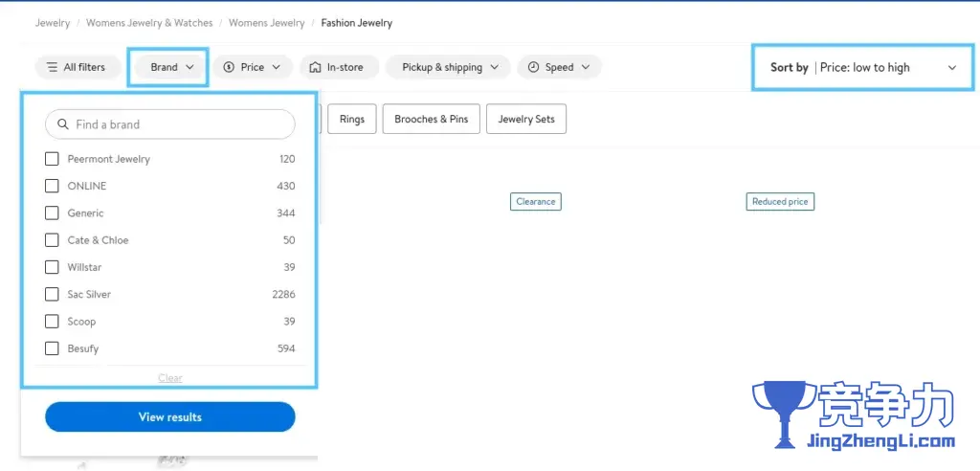
Task: Click the Fashion Jewelry breadcrumb text
Action: point(357,23)
